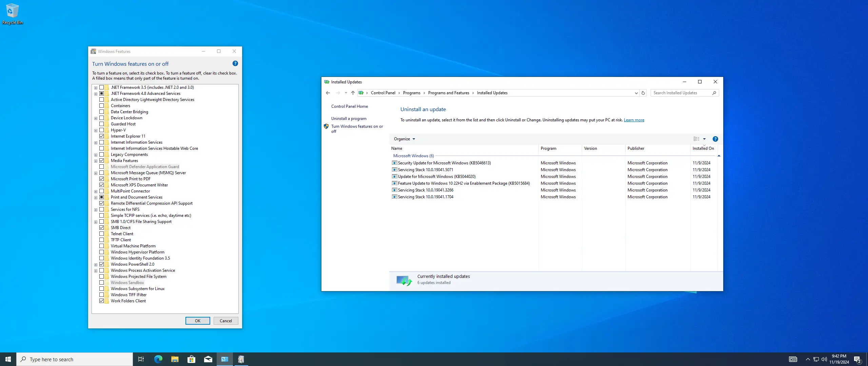The width and height of the screenshot is (868, 366).
Task: Open Microsoft Edge from the taskbar
Action: coord(158,359)
